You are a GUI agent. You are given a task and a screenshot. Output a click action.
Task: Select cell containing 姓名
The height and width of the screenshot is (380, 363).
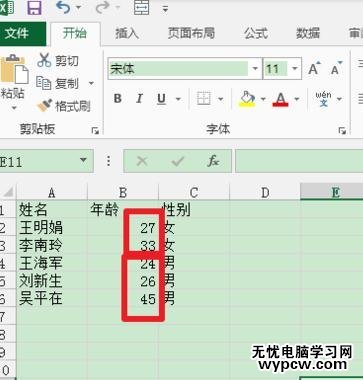click(52, 210)
